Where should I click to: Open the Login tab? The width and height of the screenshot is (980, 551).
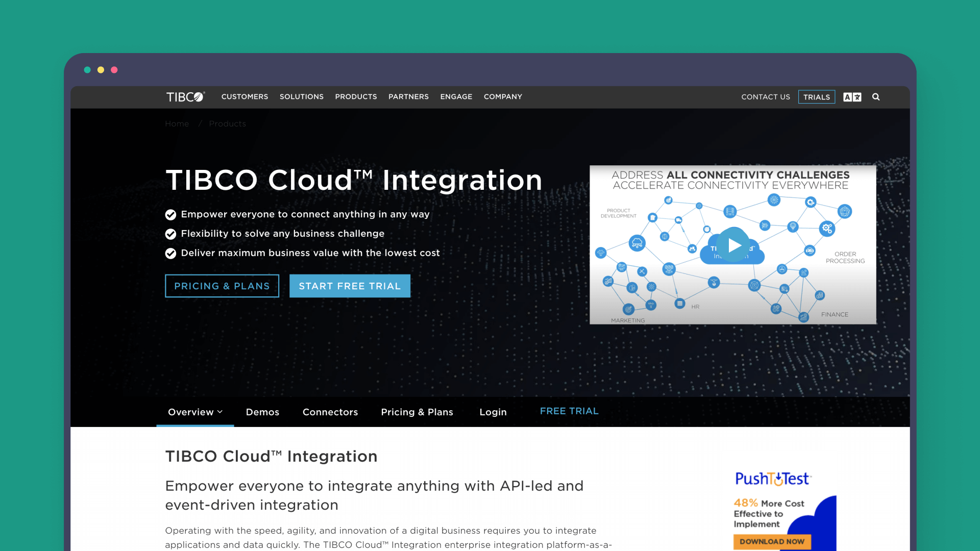pyautogui.click(x=493, y=412)
